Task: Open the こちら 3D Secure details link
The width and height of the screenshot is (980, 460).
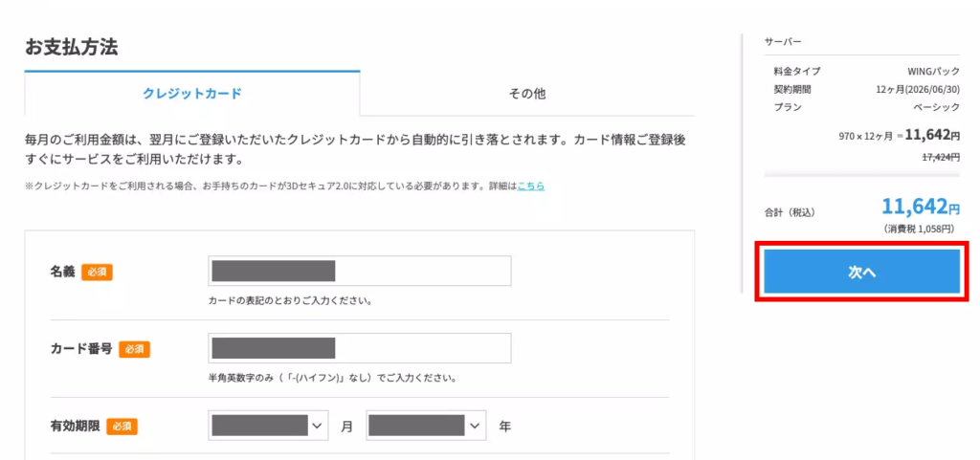Action: (x=531, y=186)
